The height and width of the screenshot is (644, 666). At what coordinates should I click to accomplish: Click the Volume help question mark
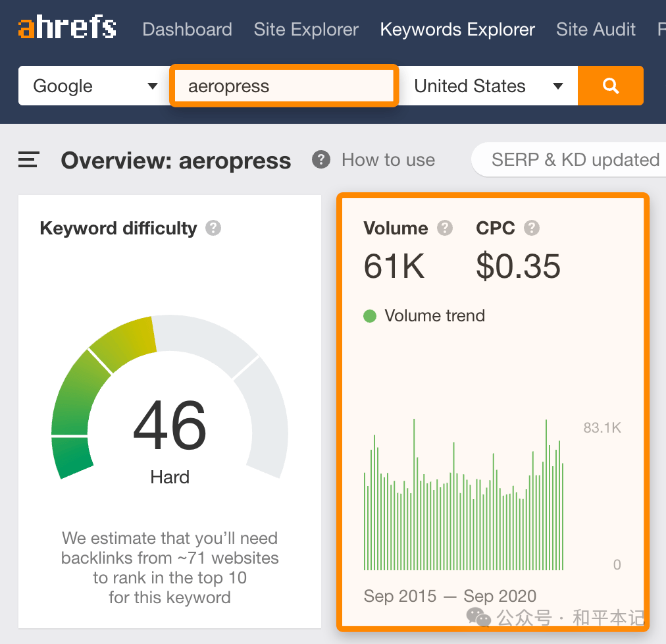coord(446,228)
